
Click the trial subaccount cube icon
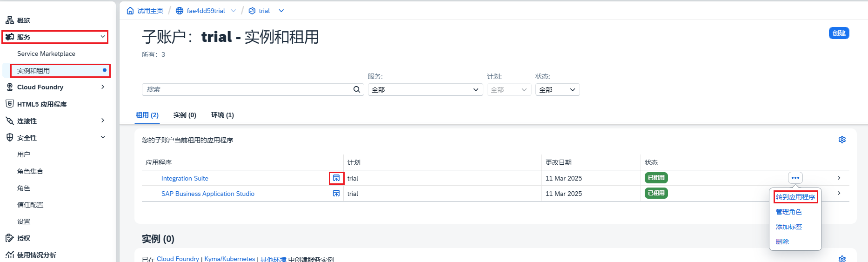252,11
